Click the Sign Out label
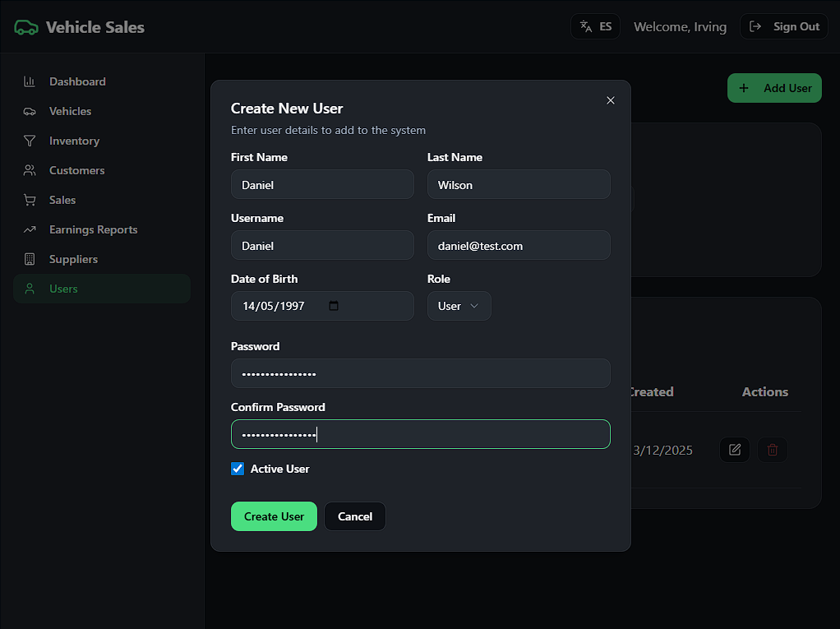This screenshot has width=840, height=629. click(x=796, y=26)
